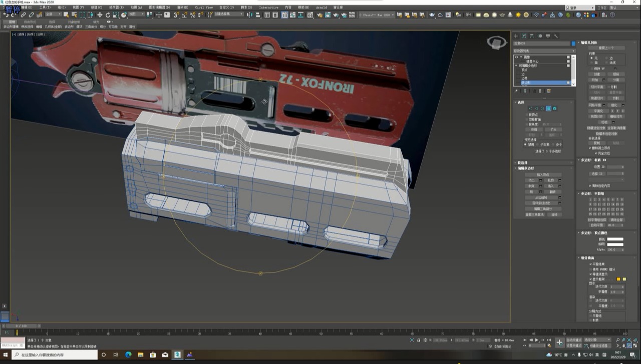Image resolution: width=641 pixels, height=364 pixels.
Task: Open the 全部 selection filter dropdown
Action: click(53, 15)
